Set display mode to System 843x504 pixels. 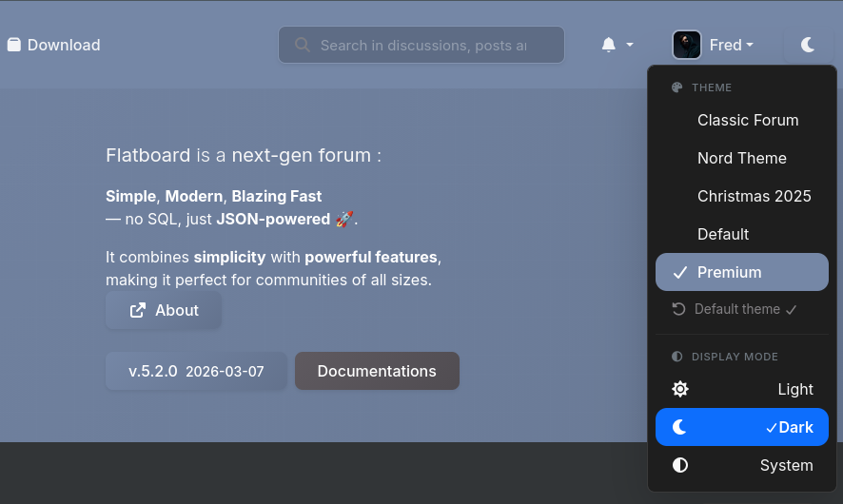tap(742, 465)
